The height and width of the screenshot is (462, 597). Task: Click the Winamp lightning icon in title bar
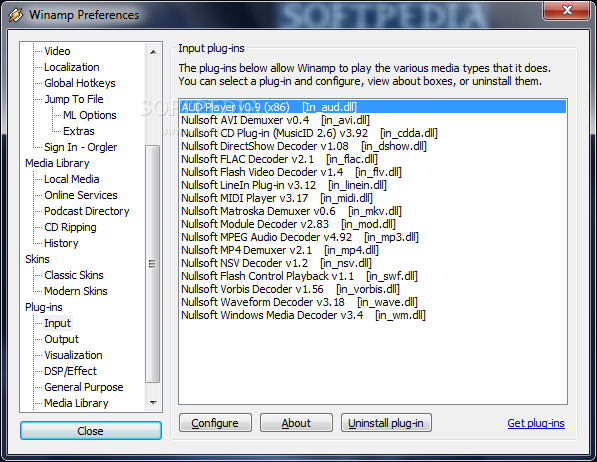pyautogui.click(x=16, y=15)
